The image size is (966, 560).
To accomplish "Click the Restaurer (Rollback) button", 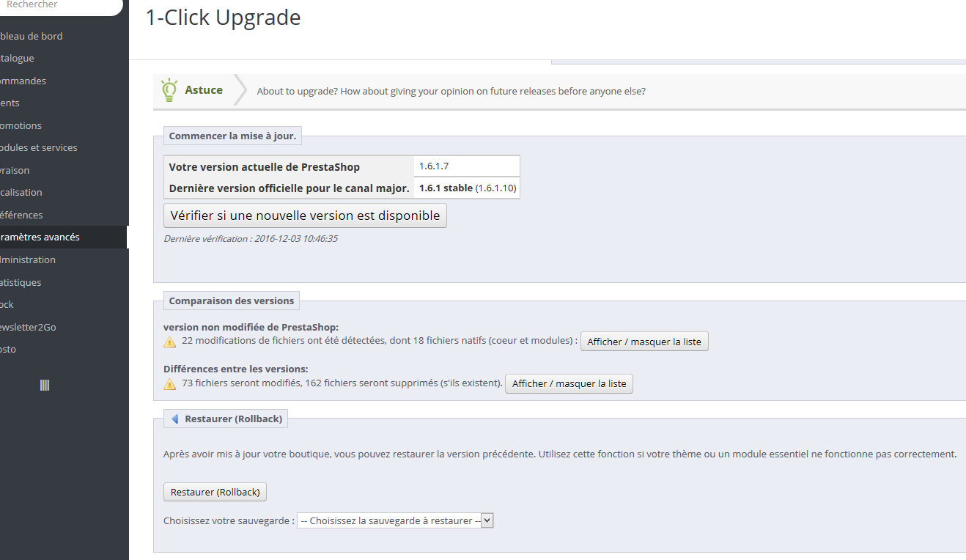I will pyautogui.click(x=215, y=492).
